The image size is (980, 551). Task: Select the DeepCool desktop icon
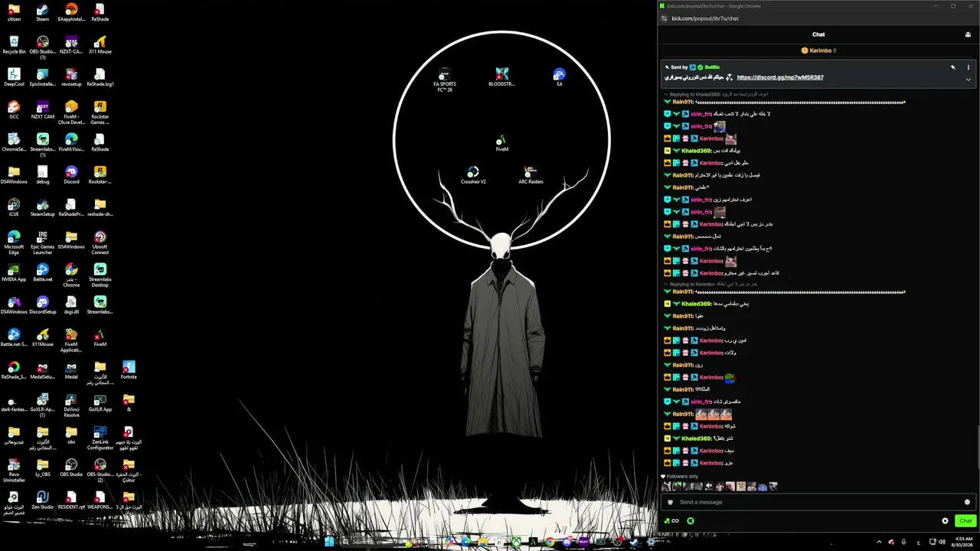point(14,77)
